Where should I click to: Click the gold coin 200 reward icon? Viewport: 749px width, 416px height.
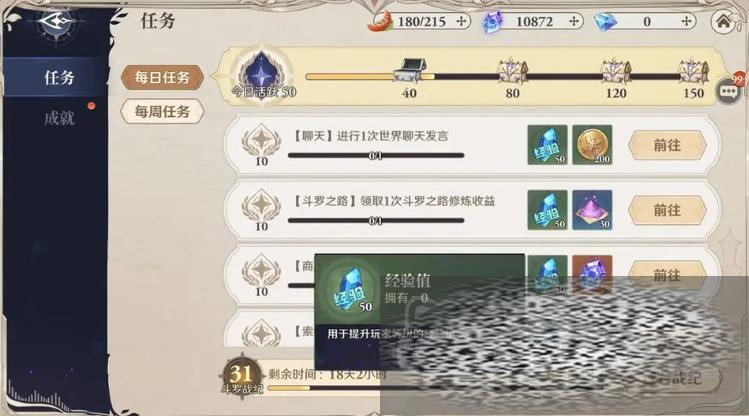[x=592, y=145]
